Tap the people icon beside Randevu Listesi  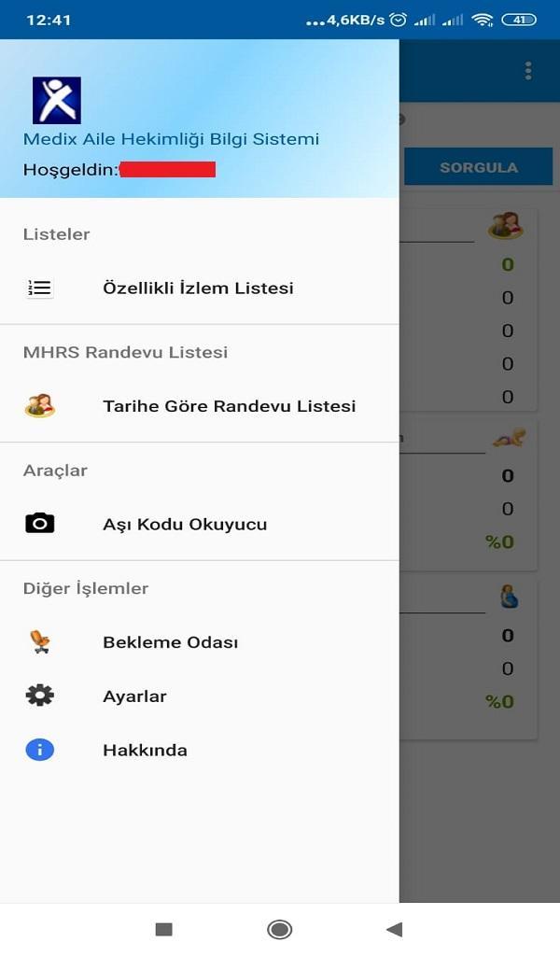(x=39, y=405)
